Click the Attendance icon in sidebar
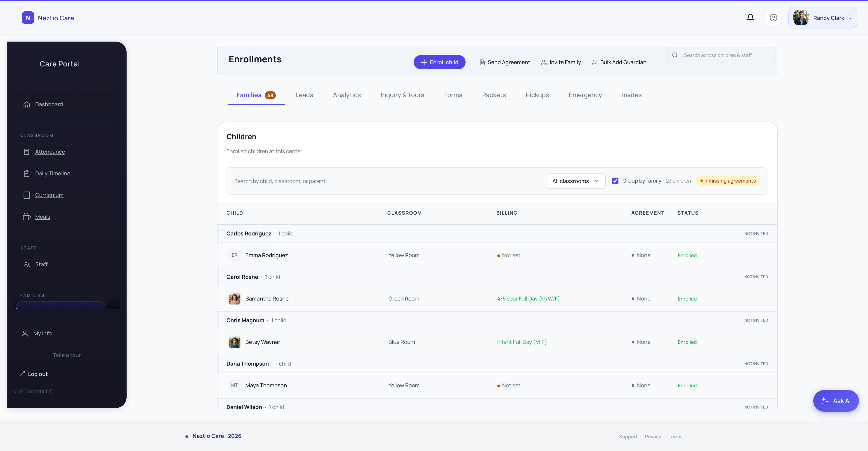Image resolution: width=868 pixels, height=451 pixels. (x=27, y=152)
